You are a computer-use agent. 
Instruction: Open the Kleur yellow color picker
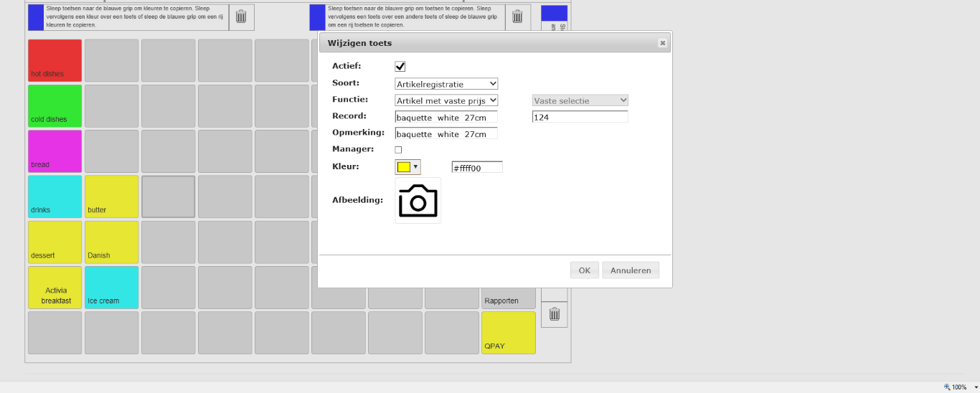point(407,167)
